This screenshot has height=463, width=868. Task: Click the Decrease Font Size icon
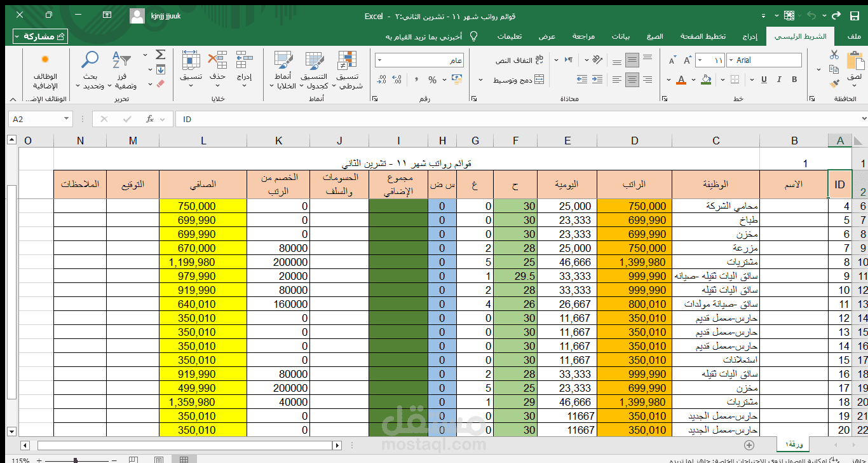(672, 60)
